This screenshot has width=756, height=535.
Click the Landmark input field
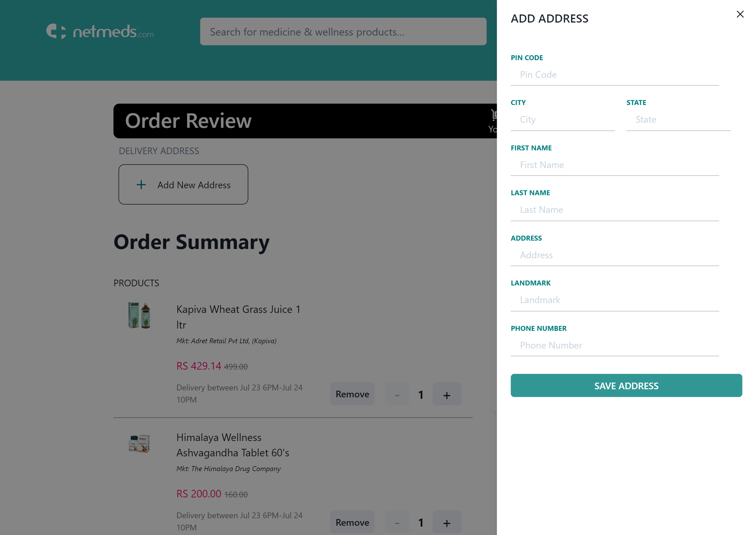pyautogui.click(x=614, y=300)
